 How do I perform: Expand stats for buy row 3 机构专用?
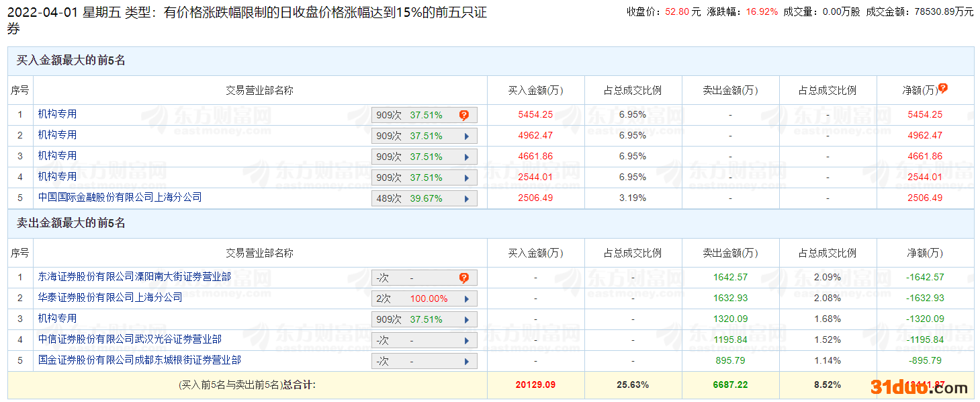pos(466,157)
